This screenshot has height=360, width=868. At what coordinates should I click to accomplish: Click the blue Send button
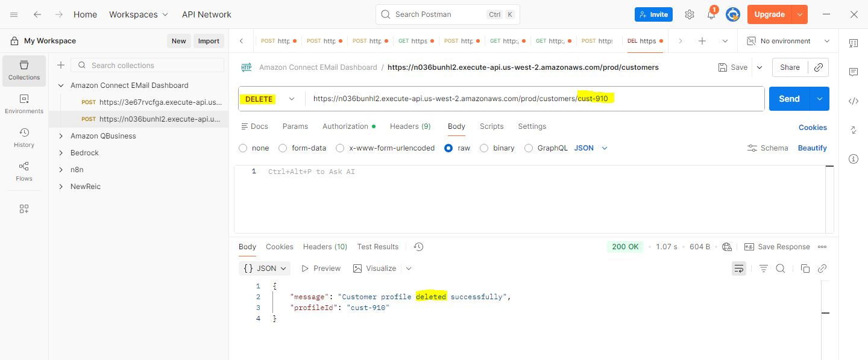point(788,99)
